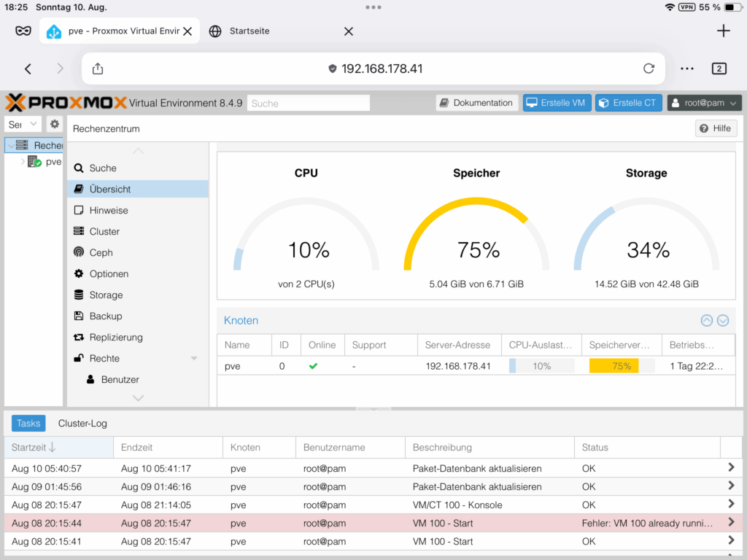Select the Tasks tab
747x560 pixels.
tap(28, 423)
